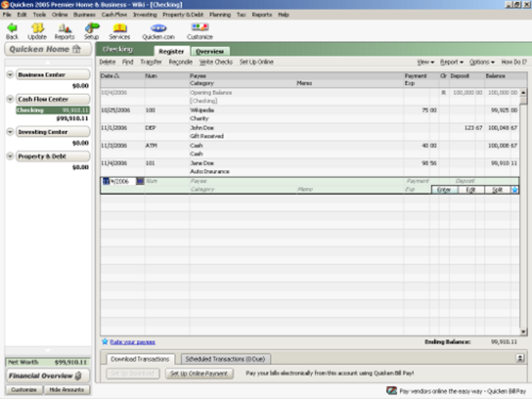The width and height of the screenshot is (532, 399).
Task: Click Delete in register toolbar
Action: pos(108,62)
